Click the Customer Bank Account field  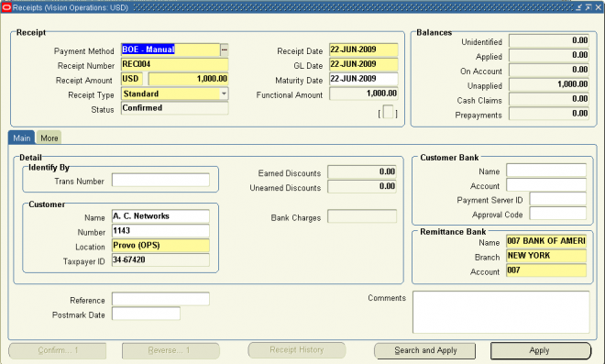point(546,185)
